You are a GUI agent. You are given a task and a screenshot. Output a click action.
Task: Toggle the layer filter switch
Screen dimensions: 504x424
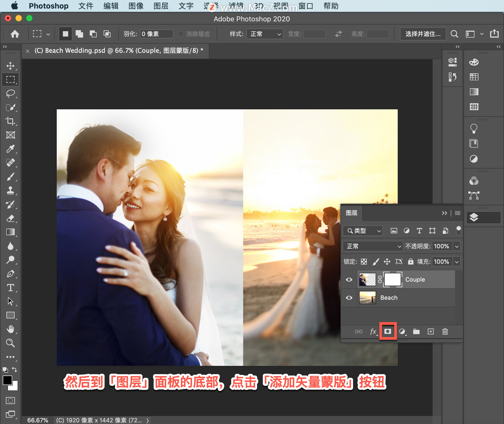[458, 230]
